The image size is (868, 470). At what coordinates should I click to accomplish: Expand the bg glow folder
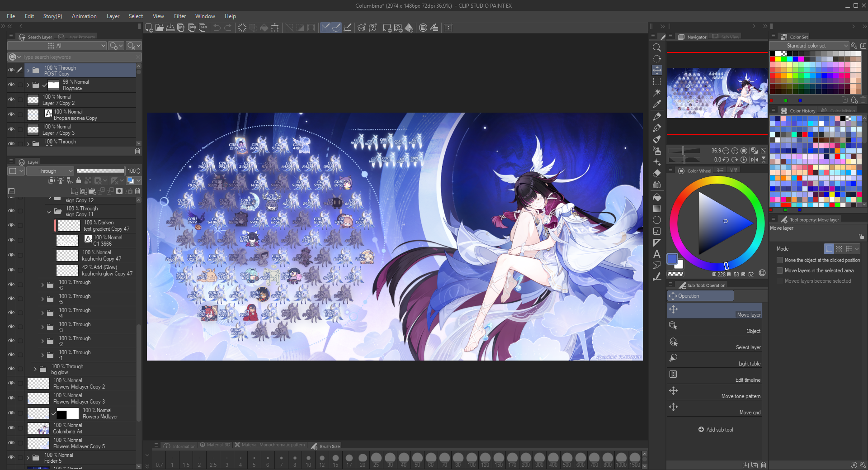coord(35,369)
